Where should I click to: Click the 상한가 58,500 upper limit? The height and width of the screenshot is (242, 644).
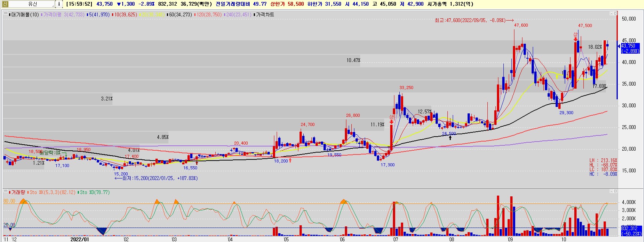[x=287, y=4]
